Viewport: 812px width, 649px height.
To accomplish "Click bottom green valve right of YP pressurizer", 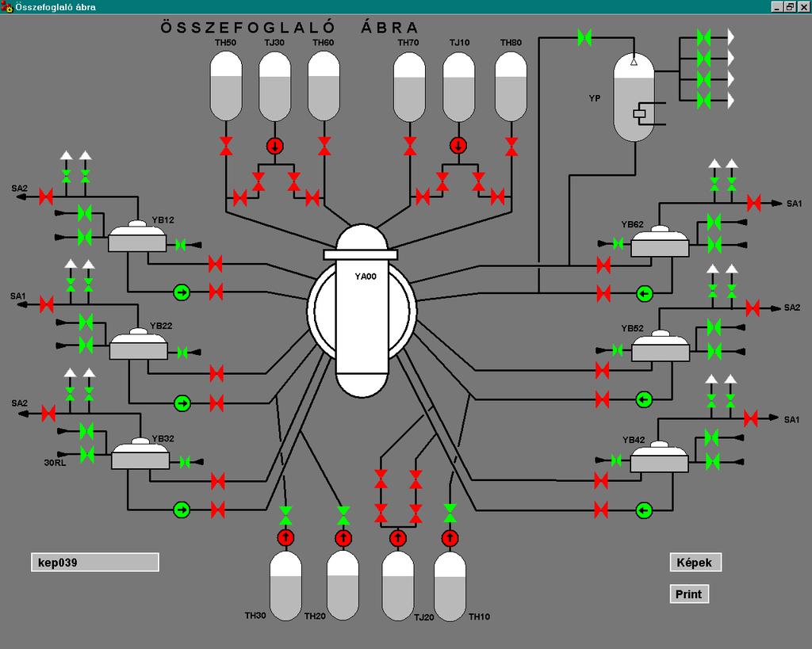I will coord(703,100).
